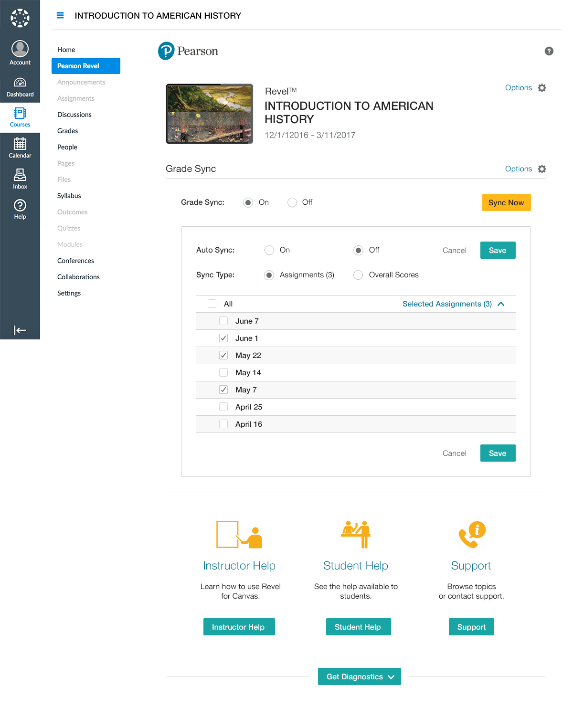The image size is (573, 728).
Task: Click the gear icon in Grade Sync header
Action: tap(542, 169)
